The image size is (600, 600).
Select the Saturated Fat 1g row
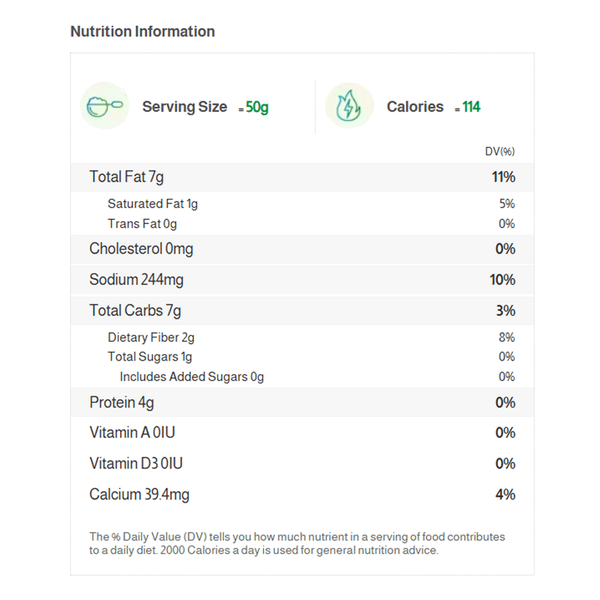pyautogui.click(x=300, y=204)
